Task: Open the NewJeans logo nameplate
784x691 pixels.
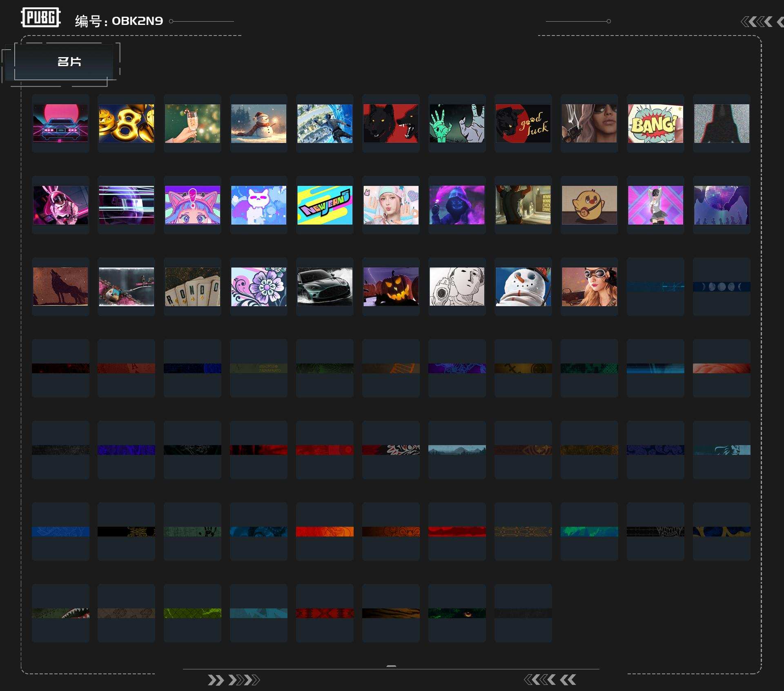Action: click(x=325, y=205)
